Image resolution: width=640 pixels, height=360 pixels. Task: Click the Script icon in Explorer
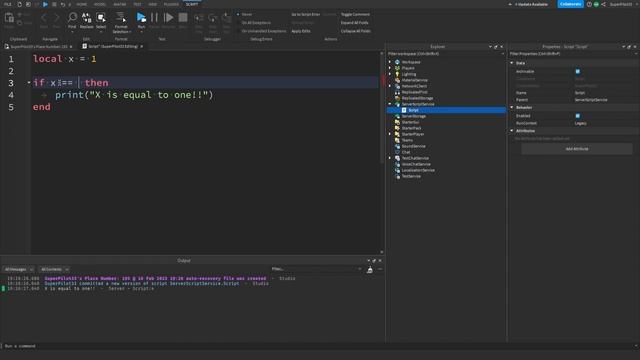pos(404,110)
